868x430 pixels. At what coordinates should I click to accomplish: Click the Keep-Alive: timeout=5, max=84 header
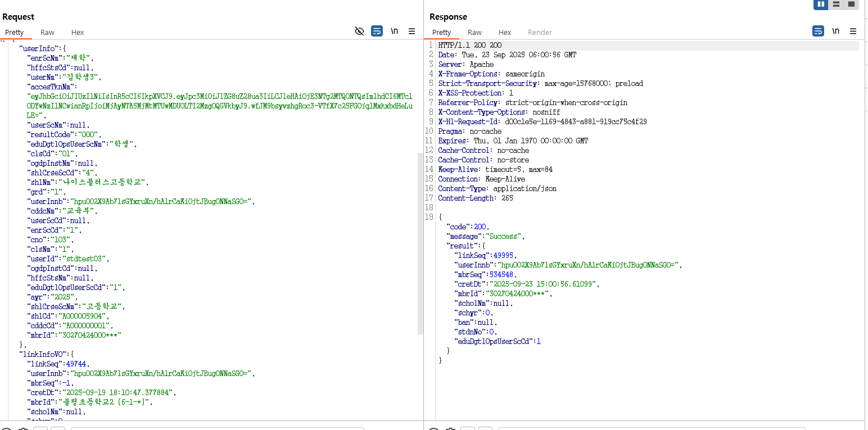[x=495, y=169]
